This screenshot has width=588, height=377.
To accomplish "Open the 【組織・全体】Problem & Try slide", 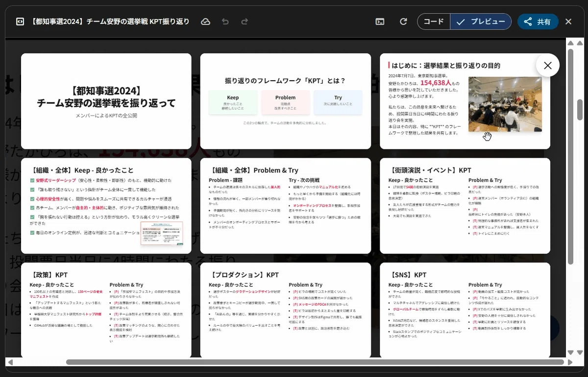I will pyautogui.click(x=286, y=206).
